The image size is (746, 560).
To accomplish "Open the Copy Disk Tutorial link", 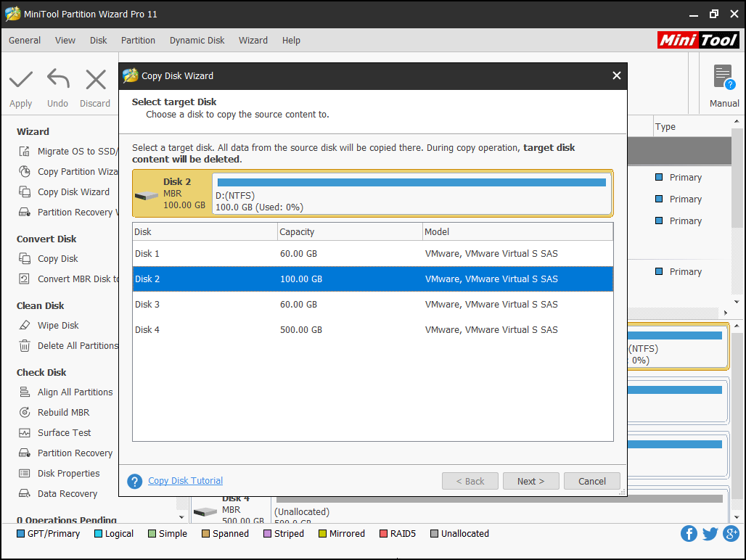I will [x=185, y=481].
